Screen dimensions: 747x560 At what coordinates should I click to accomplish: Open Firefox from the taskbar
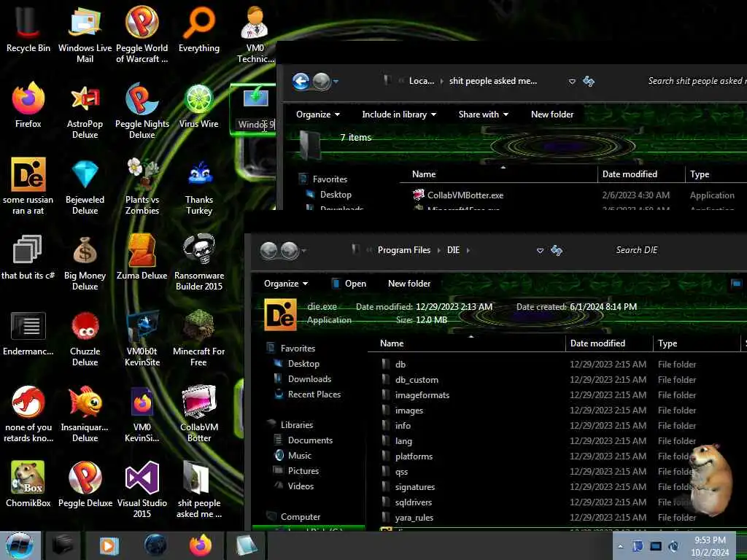tap(200, 545)
